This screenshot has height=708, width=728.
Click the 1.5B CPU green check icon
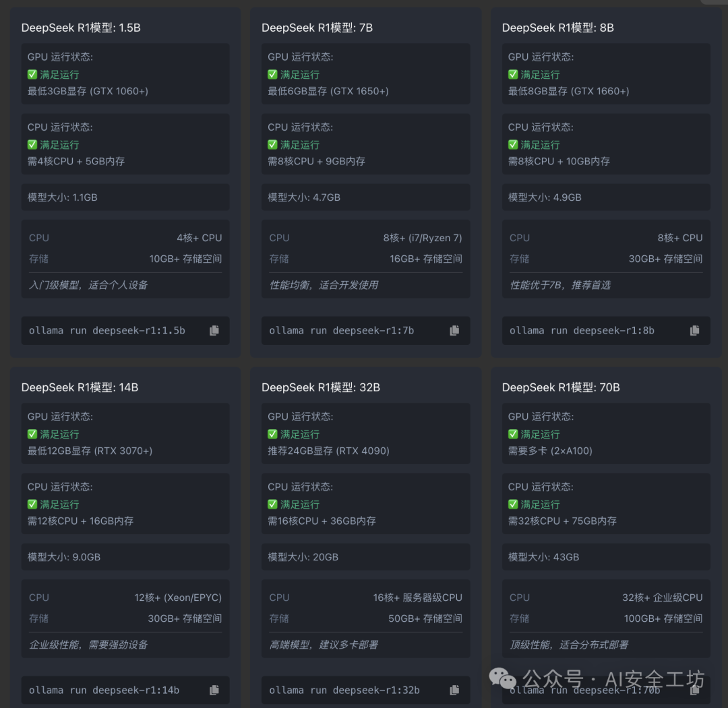32,144
